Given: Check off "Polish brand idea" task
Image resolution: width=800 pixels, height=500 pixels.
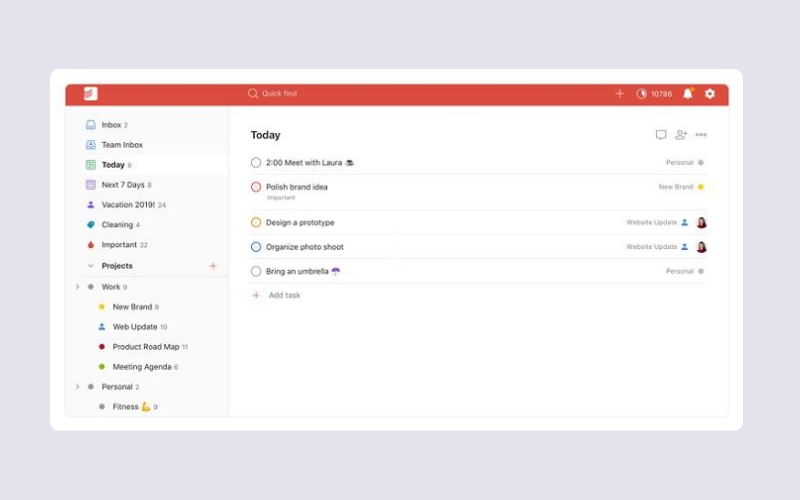Looking at the screenshot, I should pyautogui.click(x=256, y=187).
